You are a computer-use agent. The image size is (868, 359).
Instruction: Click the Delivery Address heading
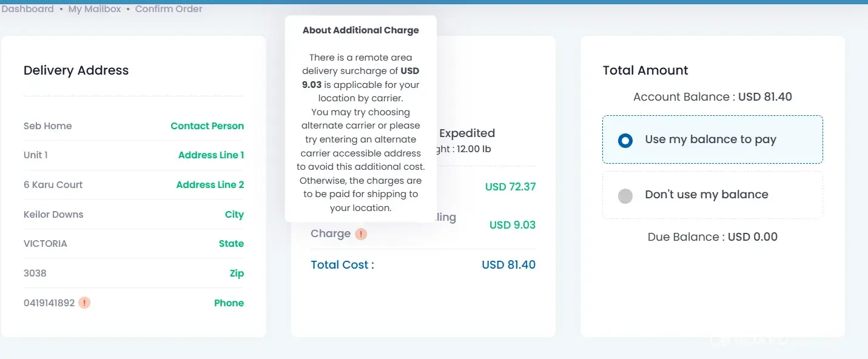76,70
